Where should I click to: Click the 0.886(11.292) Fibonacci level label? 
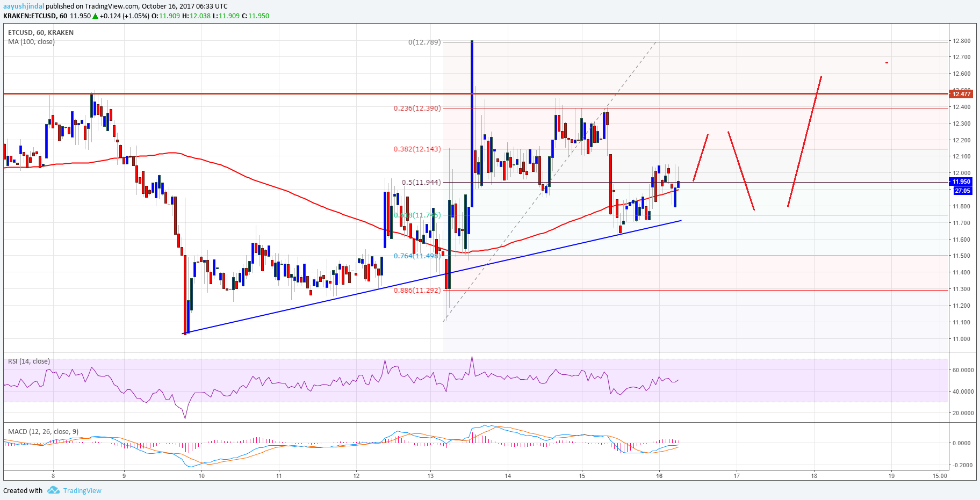(x=417, y=290)
